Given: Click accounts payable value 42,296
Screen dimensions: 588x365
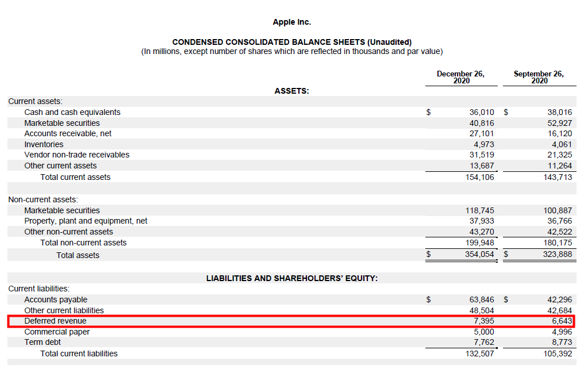Looking at the screenshot, I should 559,299.
